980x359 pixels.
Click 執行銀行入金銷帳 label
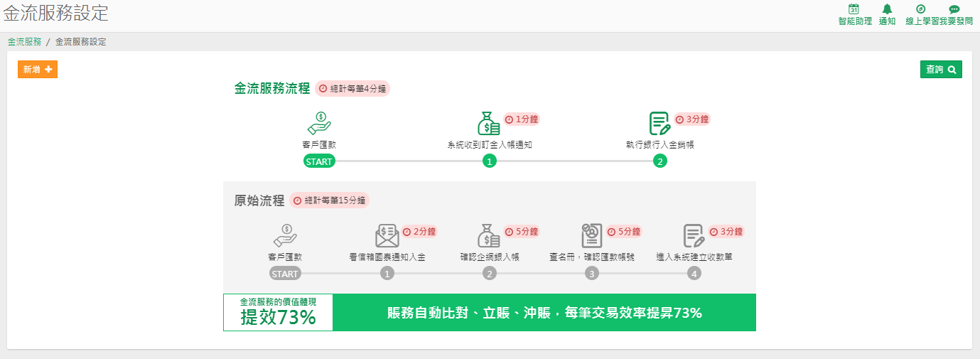point(660,144)
